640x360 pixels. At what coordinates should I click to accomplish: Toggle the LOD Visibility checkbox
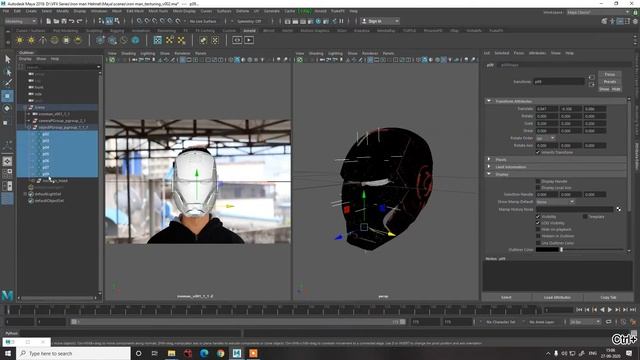[538, 223]
